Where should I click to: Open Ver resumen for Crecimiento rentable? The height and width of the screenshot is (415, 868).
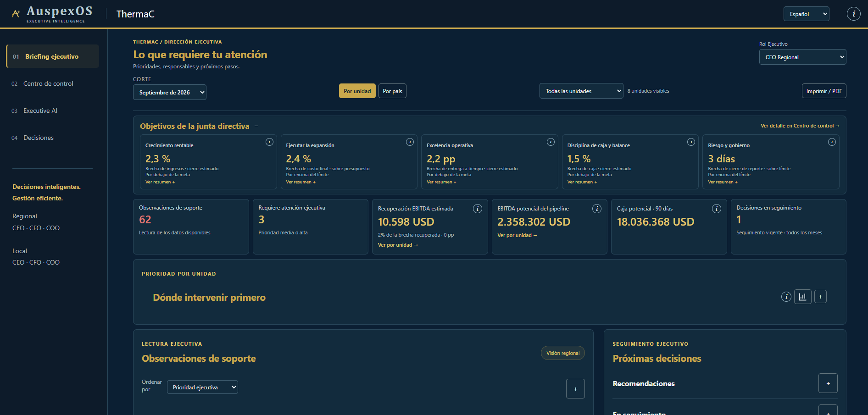[x=160, y=182]
